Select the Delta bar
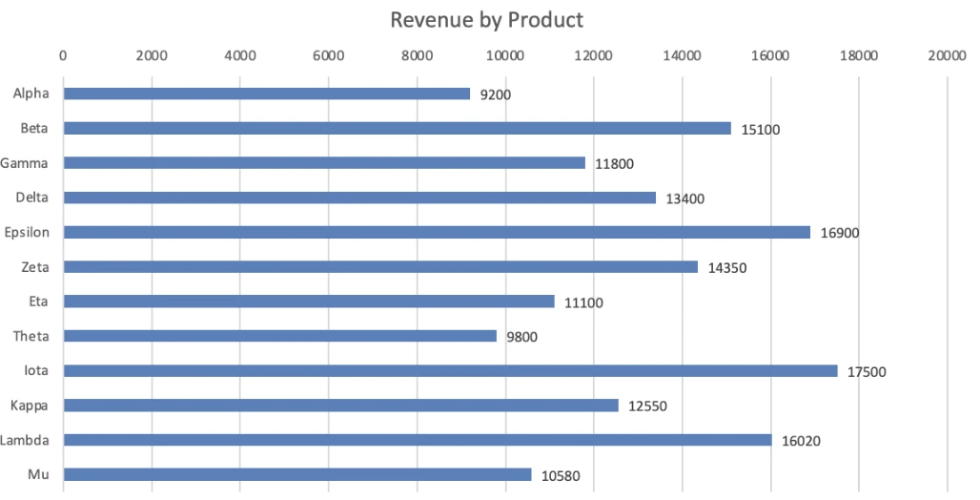 (360, 198)
